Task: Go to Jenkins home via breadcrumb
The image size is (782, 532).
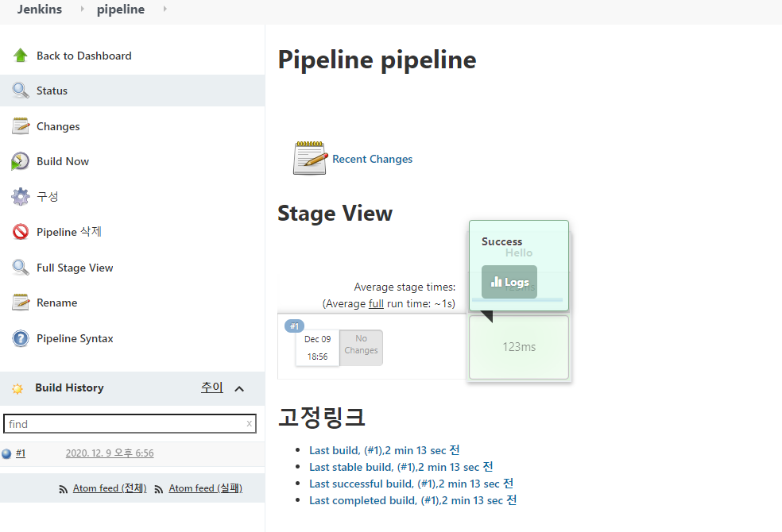Action: tap(40, 9)
